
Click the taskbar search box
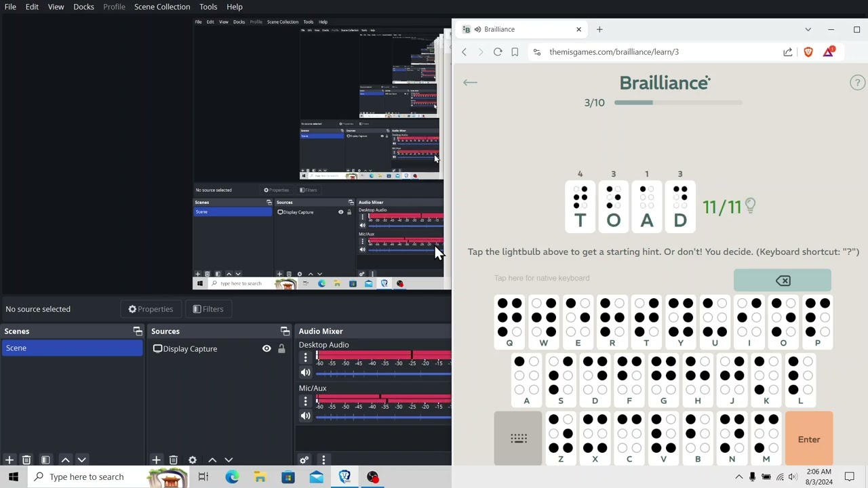(x=110, y=476)
